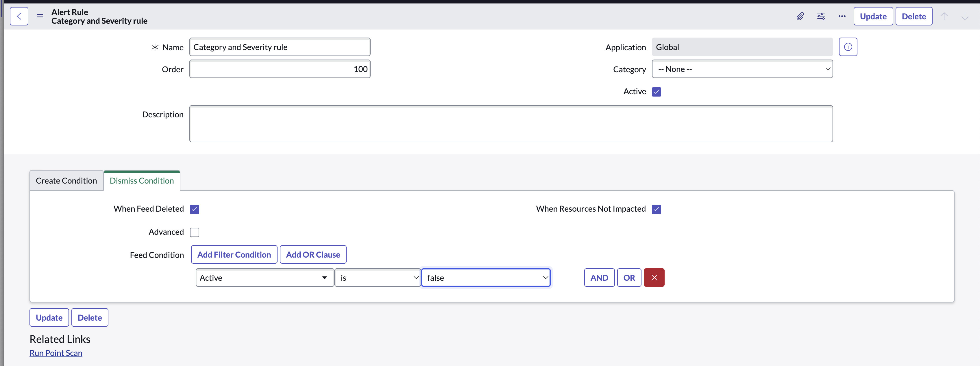Click the bottom Update button
The image size is (980, 366).
49,318
